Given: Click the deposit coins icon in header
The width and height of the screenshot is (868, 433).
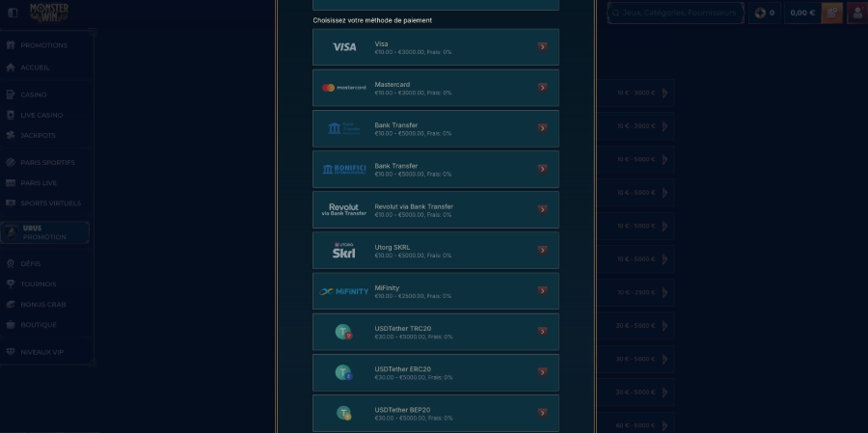Looking at the screenshot, I should click(831, 13).
